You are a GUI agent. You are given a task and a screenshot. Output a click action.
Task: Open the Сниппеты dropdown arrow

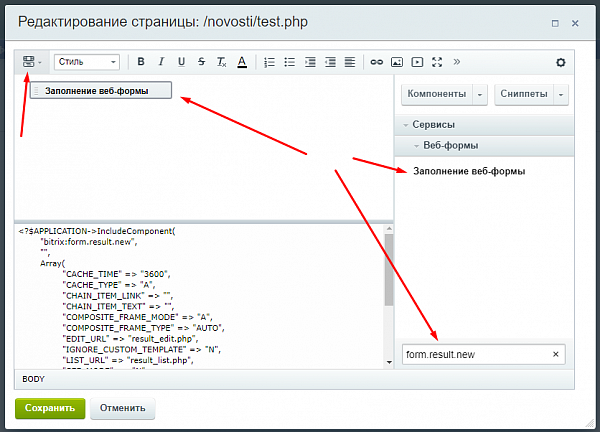(x=561, y=95)
